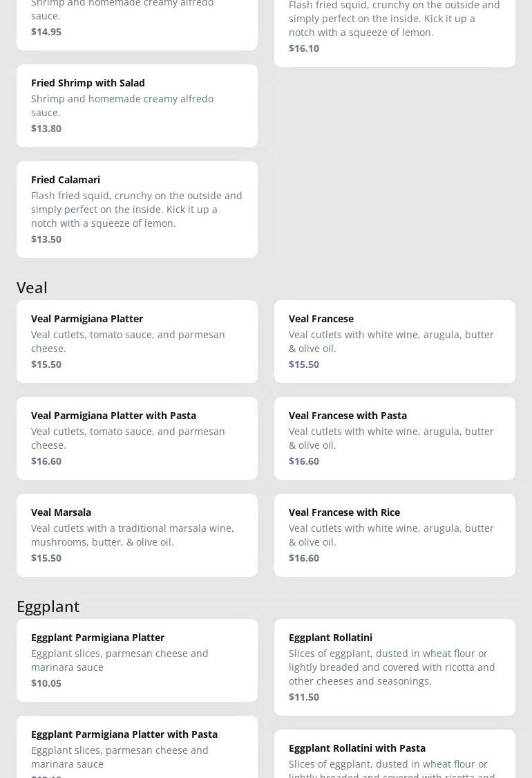Pick the Veal Marsala menu item
The image size is (532, 778).
point(137,535)
